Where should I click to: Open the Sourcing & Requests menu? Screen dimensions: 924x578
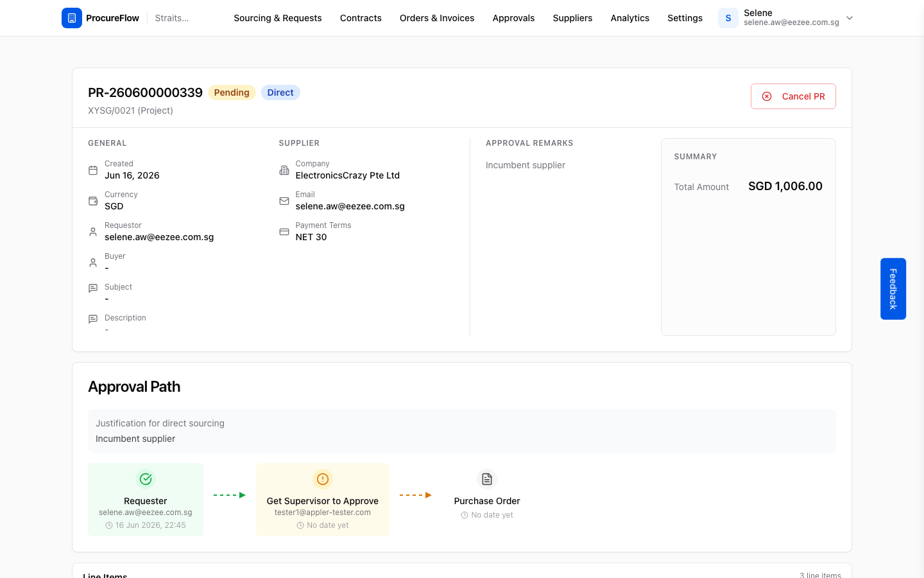278,18
